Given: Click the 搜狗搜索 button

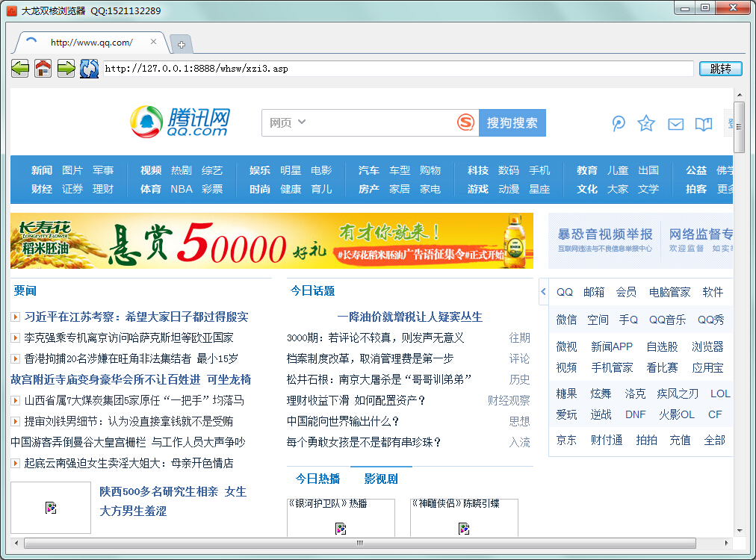Looking at the screenshot, I should 512,123.
